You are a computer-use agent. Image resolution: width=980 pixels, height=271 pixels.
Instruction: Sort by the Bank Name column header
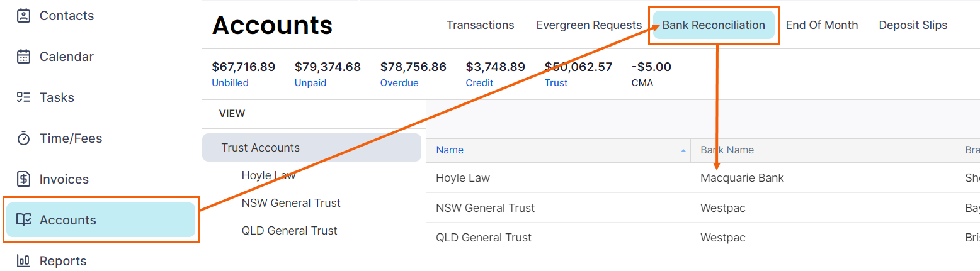727,150
